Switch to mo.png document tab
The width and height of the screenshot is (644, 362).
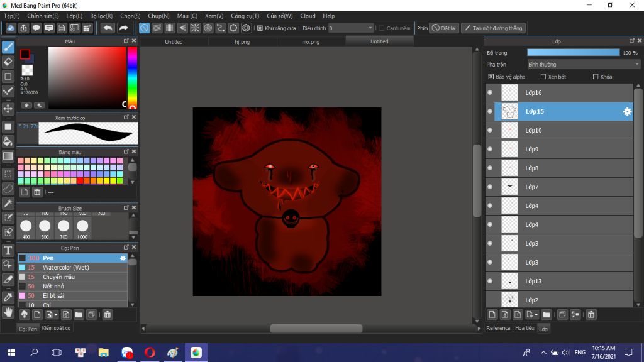click(x=311, y=42)
